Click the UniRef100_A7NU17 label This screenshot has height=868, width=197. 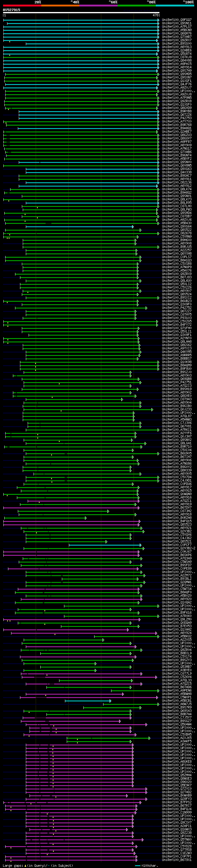pos(177,148)
